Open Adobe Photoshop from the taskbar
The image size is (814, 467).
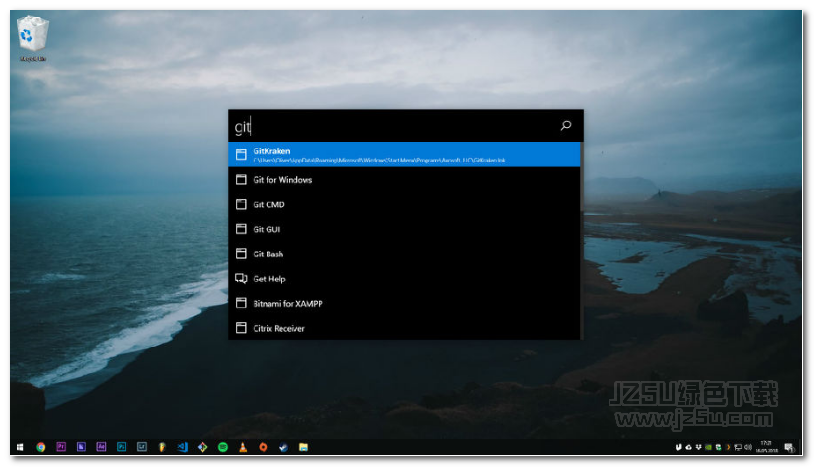pyautogui.click(x=121, y=447)
